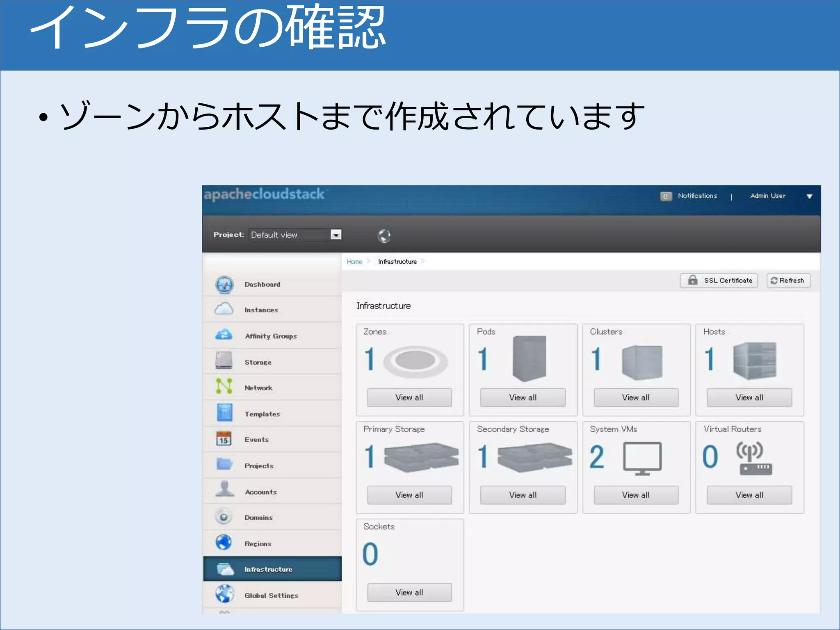Screen dimensions: 840x630
Task: Open the Project Default view dropdown
Action: point(336,235)
